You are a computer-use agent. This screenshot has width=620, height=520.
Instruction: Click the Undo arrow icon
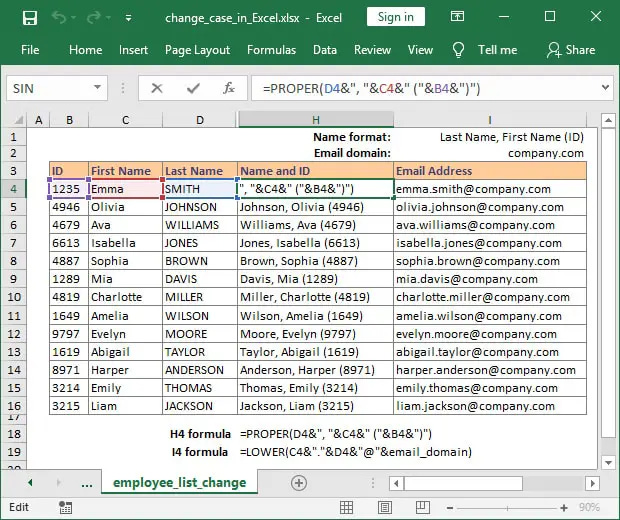coord(59,18)
